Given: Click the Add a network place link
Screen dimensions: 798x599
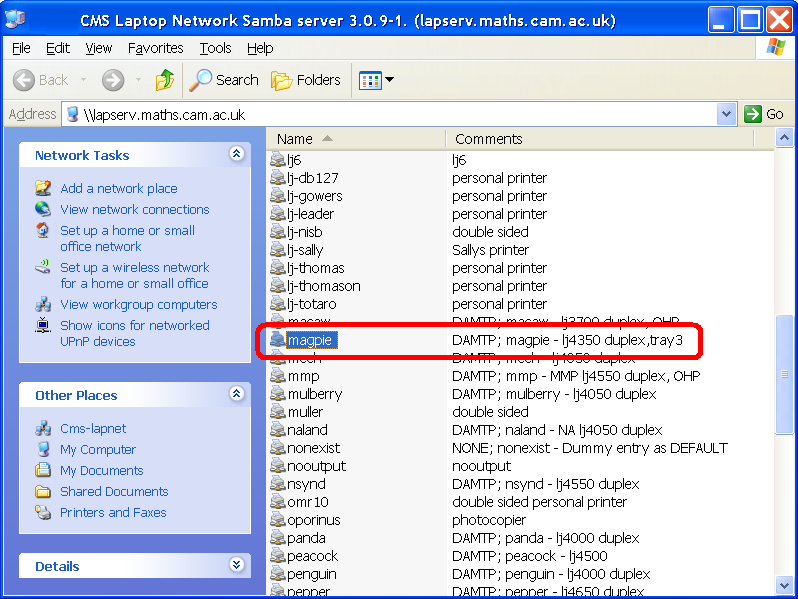Looking at the screenshot, I should click(x=118, y=188).
